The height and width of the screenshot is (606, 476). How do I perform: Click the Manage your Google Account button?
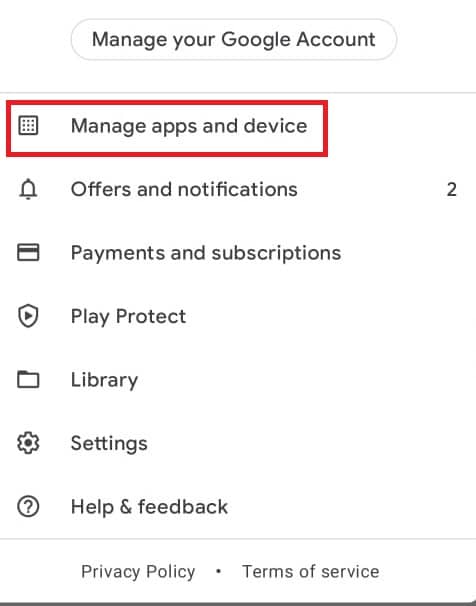234,39
